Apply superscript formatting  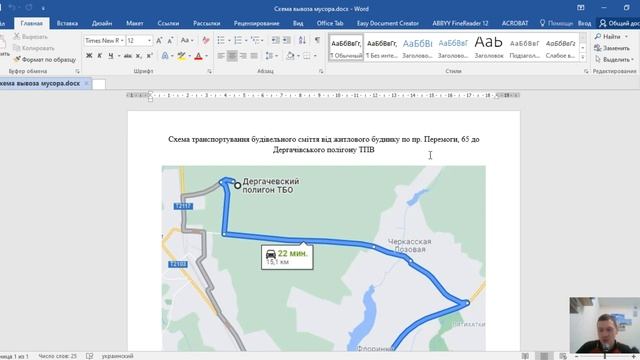(x=150, y=56)
